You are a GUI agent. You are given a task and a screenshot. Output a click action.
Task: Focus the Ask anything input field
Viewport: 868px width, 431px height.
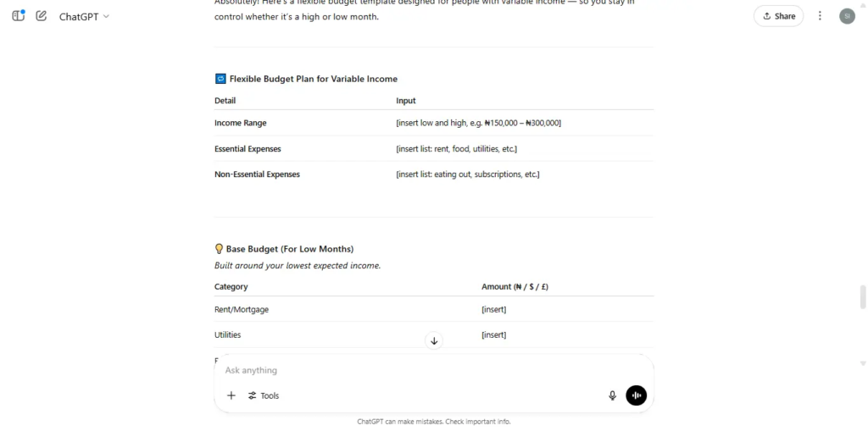pos(434,370)
